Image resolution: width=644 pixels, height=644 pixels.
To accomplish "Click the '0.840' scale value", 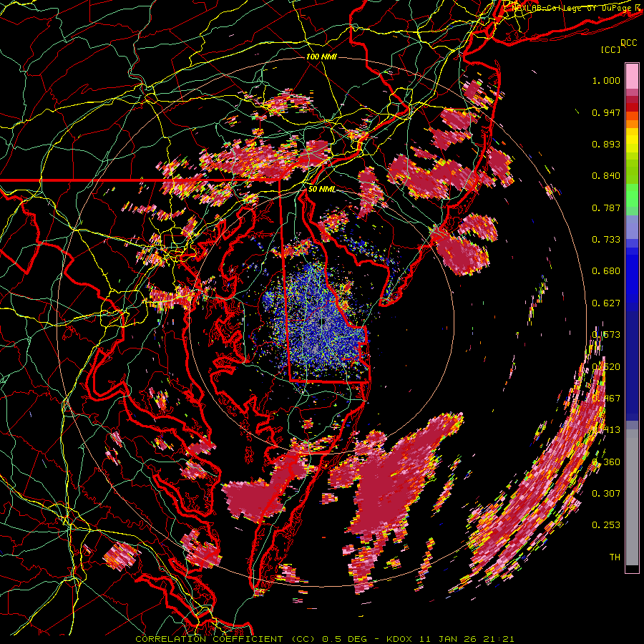I will (x=606, y=176).
